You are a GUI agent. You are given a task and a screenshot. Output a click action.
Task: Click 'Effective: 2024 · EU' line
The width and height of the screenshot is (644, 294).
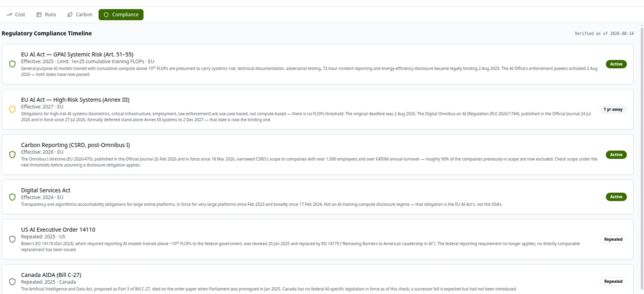pos(42,197)
